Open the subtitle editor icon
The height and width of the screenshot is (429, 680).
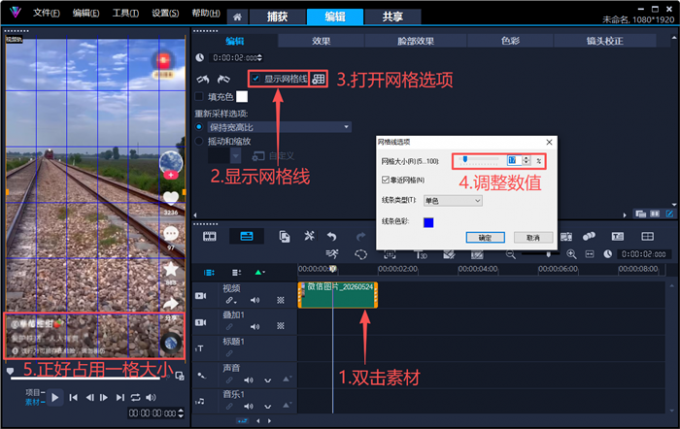(618, 236)
